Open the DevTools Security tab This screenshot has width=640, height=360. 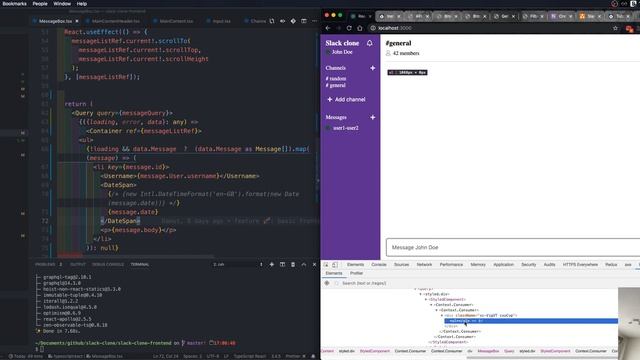pyautogui.click(x=528, y=264)
